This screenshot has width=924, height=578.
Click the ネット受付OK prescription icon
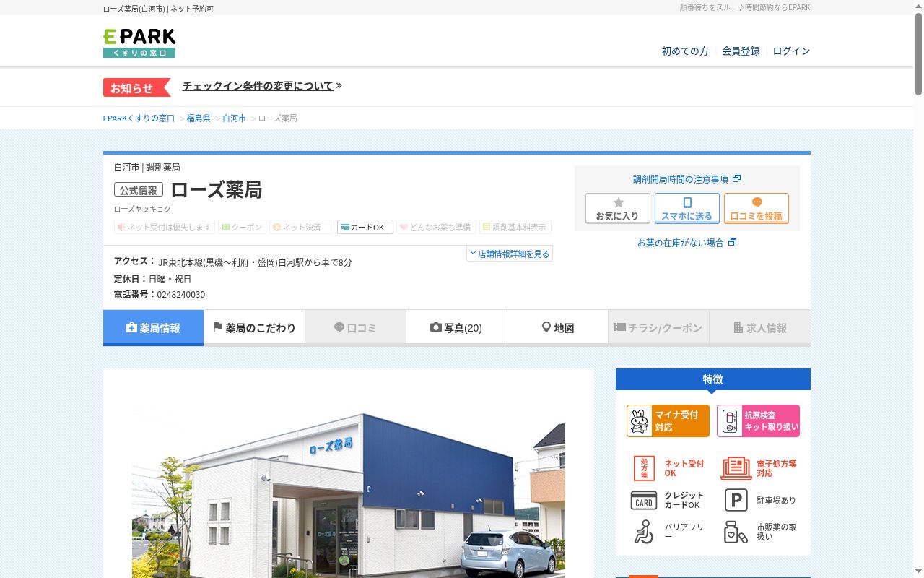point(644,468)
